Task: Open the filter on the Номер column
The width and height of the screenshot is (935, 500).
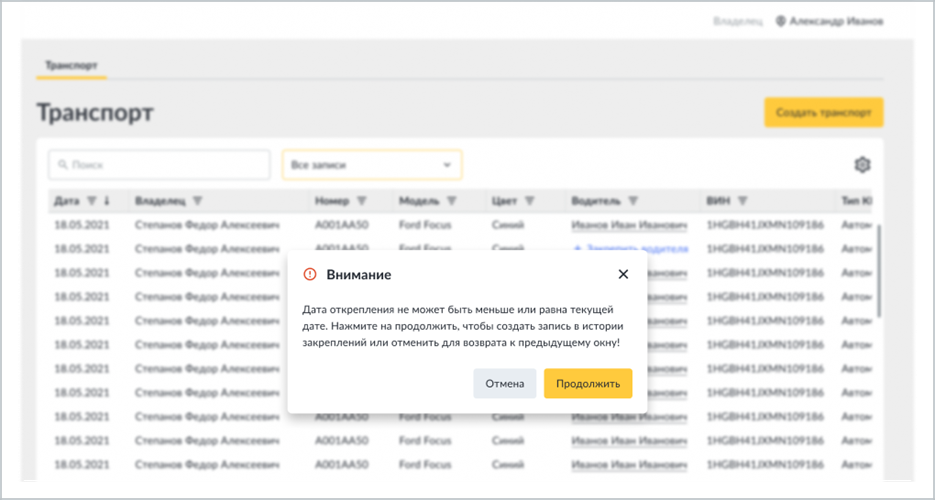Action: 361,201
